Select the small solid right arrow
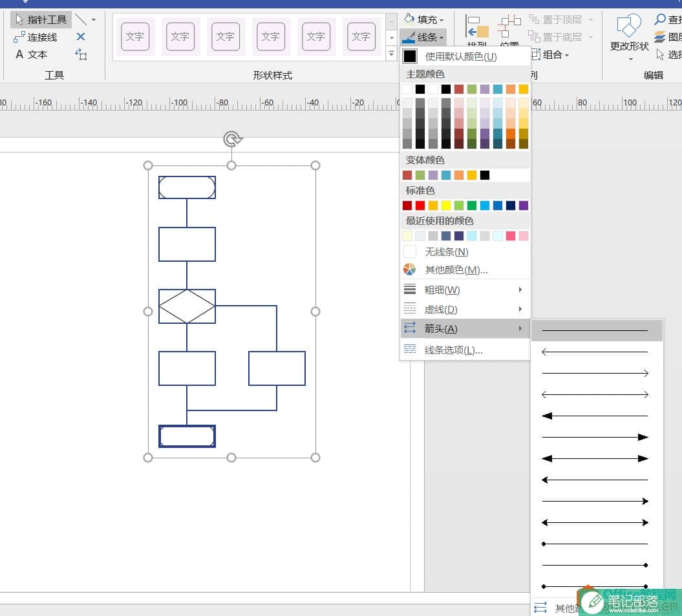Image resolution: width=682 pixels, height=616 pixels. 596,501
